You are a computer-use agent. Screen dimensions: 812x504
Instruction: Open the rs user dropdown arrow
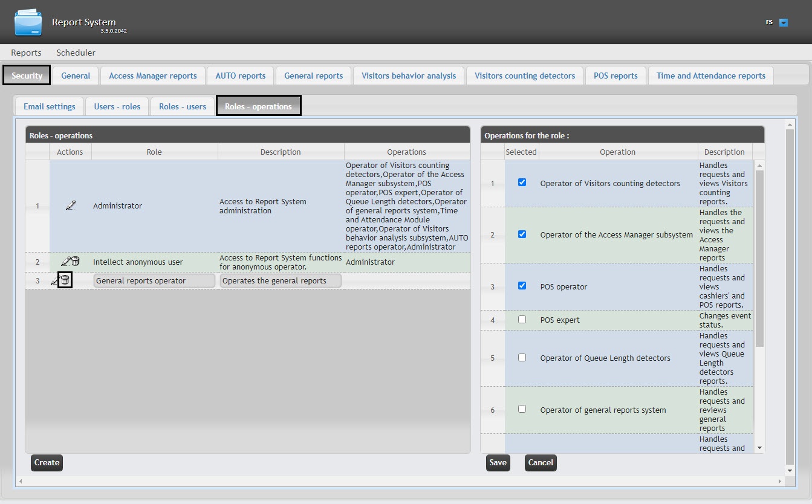tap(784, 22)
